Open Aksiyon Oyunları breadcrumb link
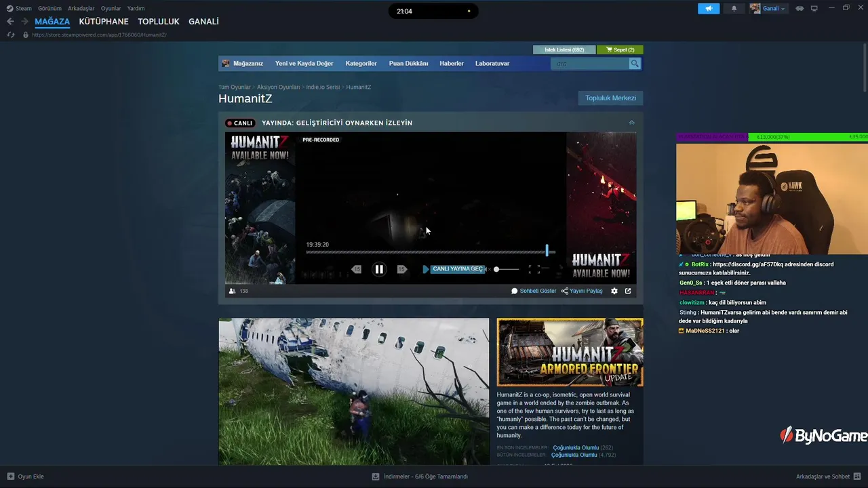The height and width of the screenshot is (488, 868). tap(278, 87)
